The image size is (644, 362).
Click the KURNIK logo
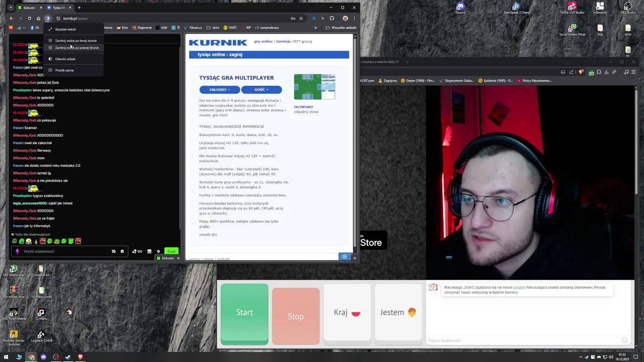click(x=218, y=43)
